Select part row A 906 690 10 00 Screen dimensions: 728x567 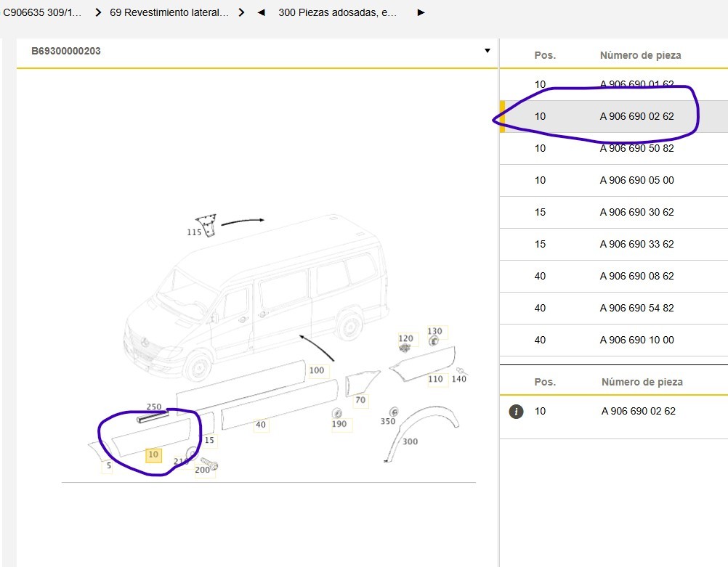tap(636, 340)
